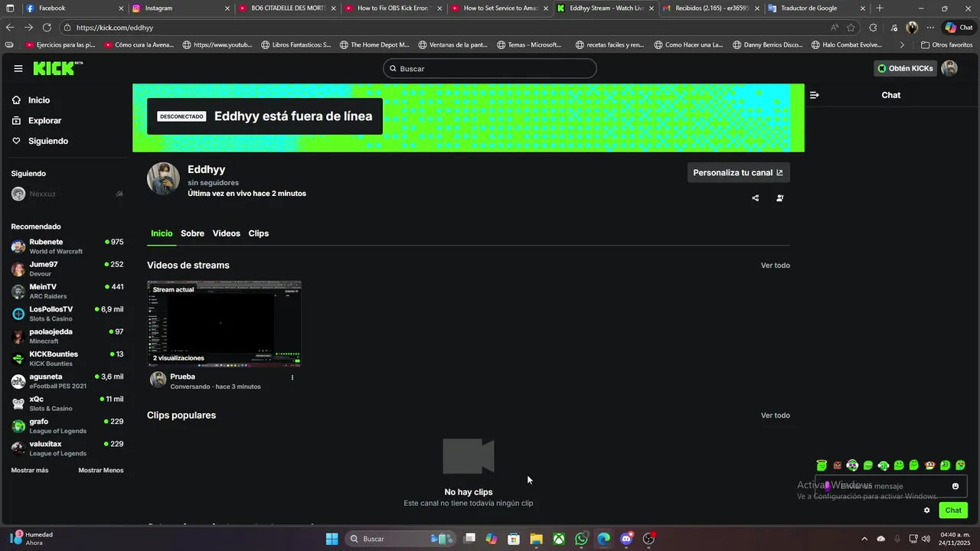Screen dimensions: 980x551
Task: Insert the angel halo emote
Action: click(822, 465)
